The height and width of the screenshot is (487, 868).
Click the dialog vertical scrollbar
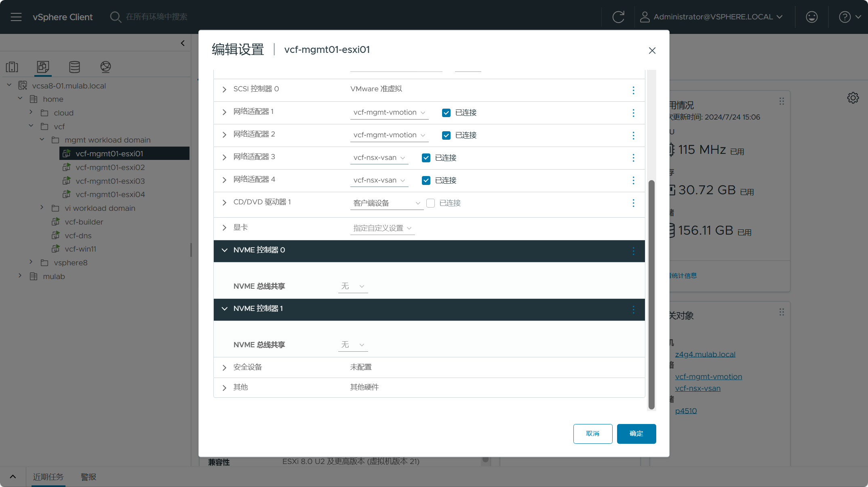651,295
